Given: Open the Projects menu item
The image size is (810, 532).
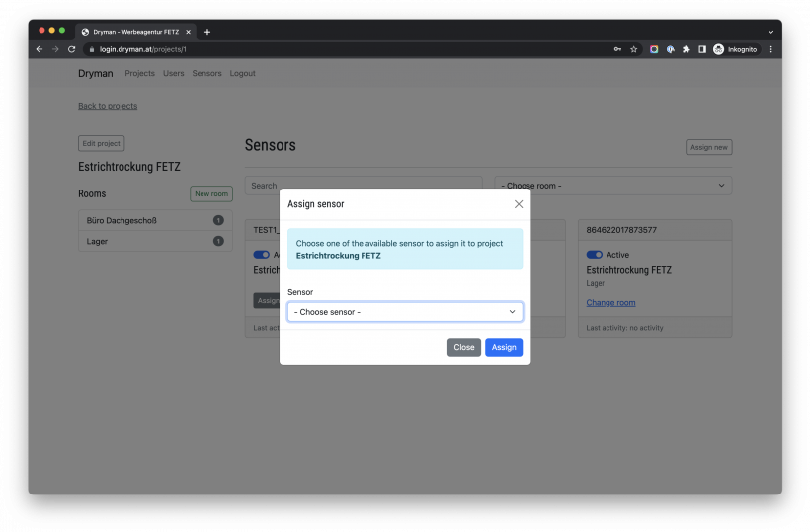Looking at the screenshot, I should [139, 73].
